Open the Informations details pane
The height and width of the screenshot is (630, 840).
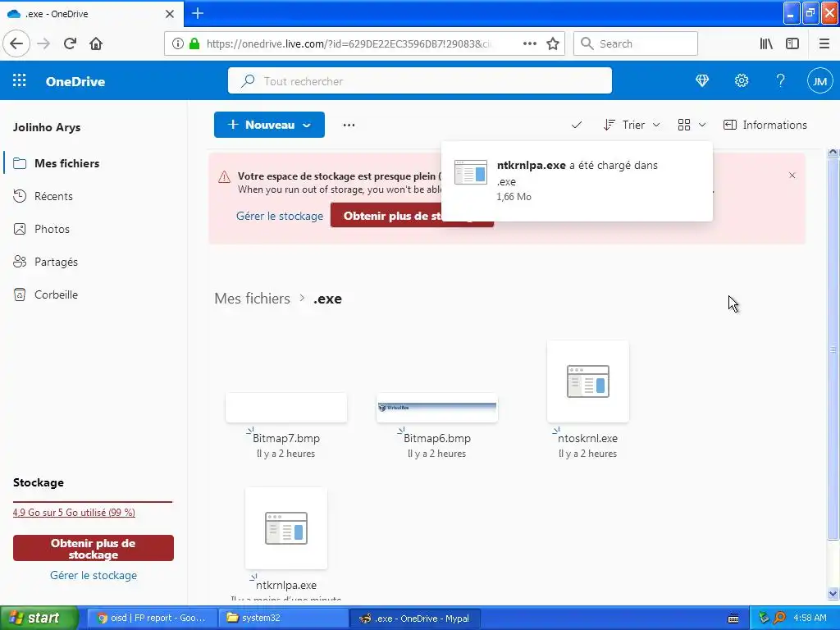point(765,125)
